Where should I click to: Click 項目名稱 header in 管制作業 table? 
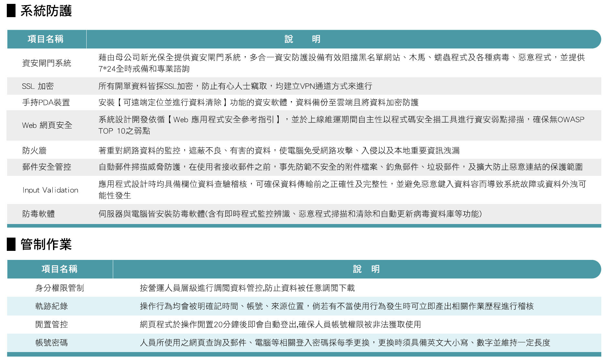click(x=59, y=269)
